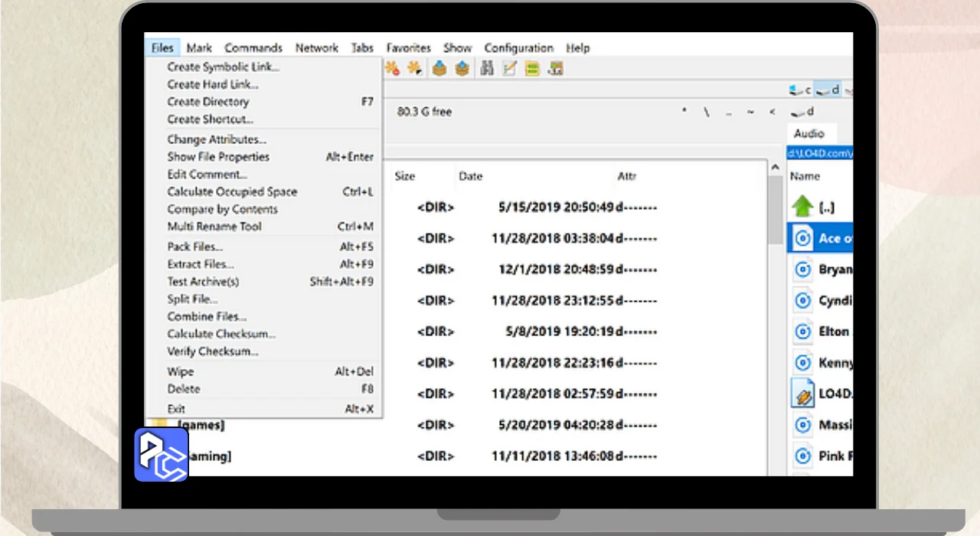Click the PC logo badge at bottom left
This screenshot has height=536, width=980.
[x=162, y=455]
